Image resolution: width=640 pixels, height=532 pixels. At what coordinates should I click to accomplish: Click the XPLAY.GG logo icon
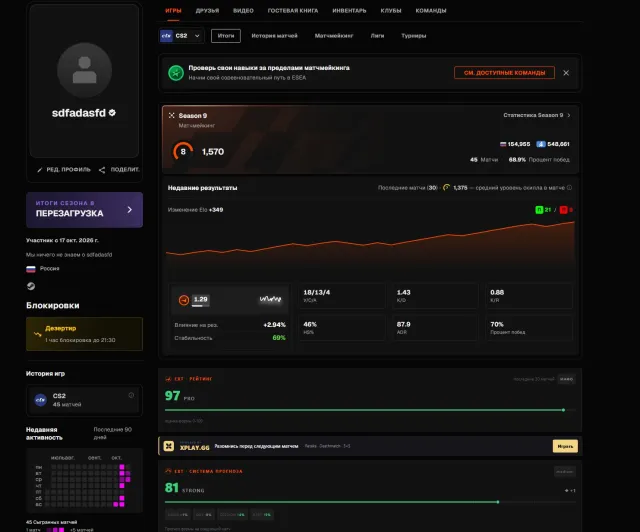click(x=169, y=446)
